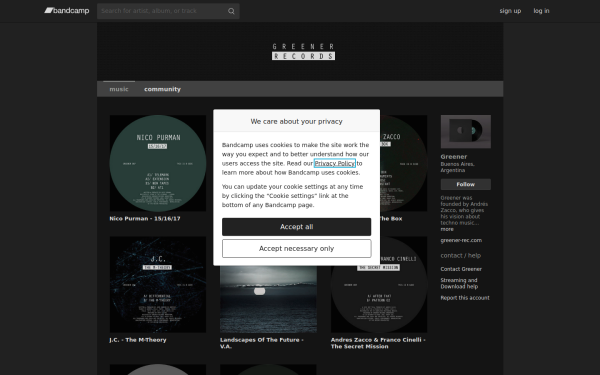Switch to the music tab
Image resolution: width=600 pixels, height=375 pixels.
pyautogui.click(x=119, y=89)
